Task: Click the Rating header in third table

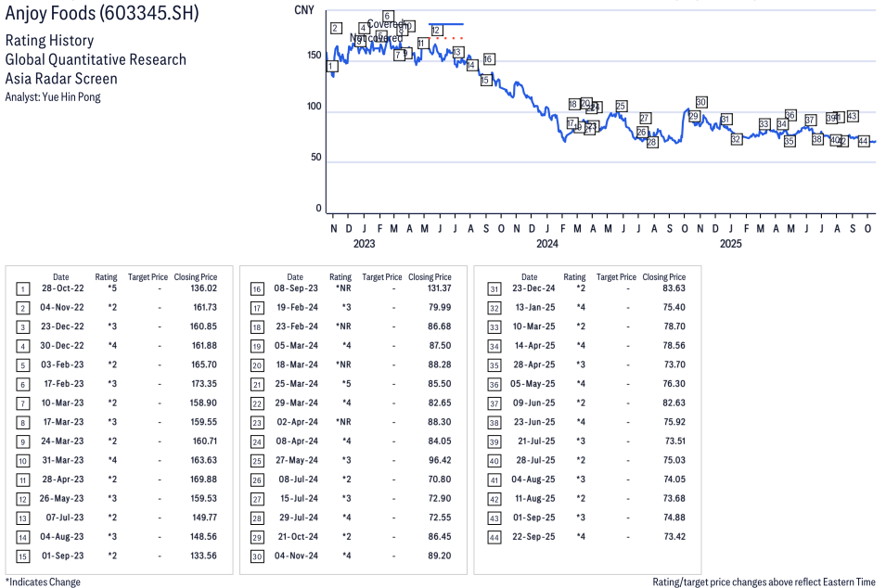Action: click(574, 276)
